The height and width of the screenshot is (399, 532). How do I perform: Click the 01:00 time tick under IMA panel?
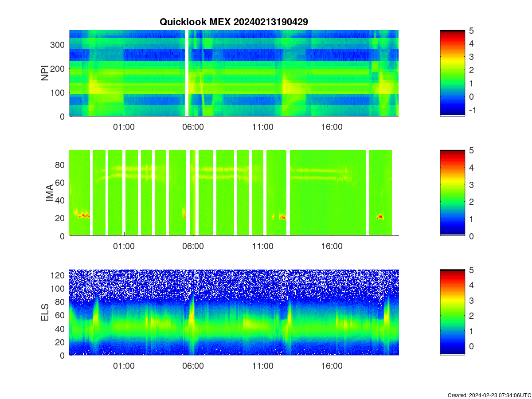click(124, 246)
